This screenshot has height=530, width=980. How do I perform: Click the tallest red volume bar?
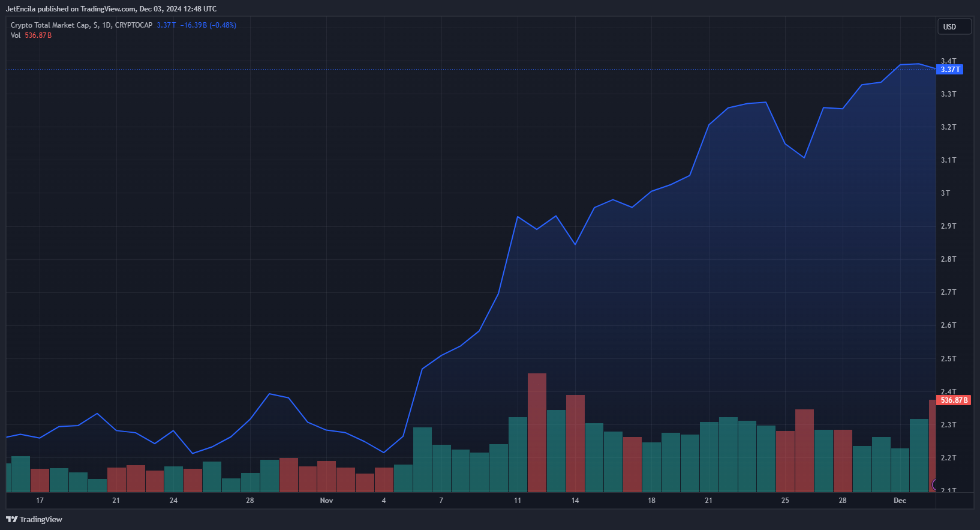pos(537,432)
